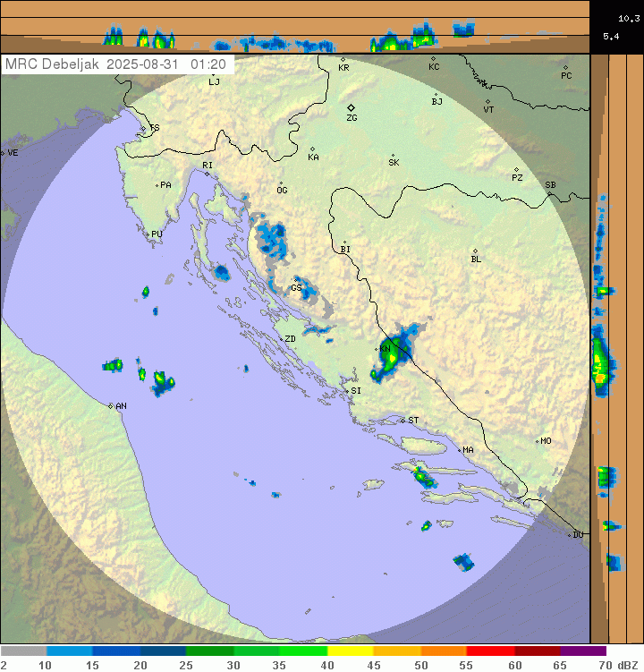Select the ZG city label
The image size is (644, 672).
click(x=352, y=117)
